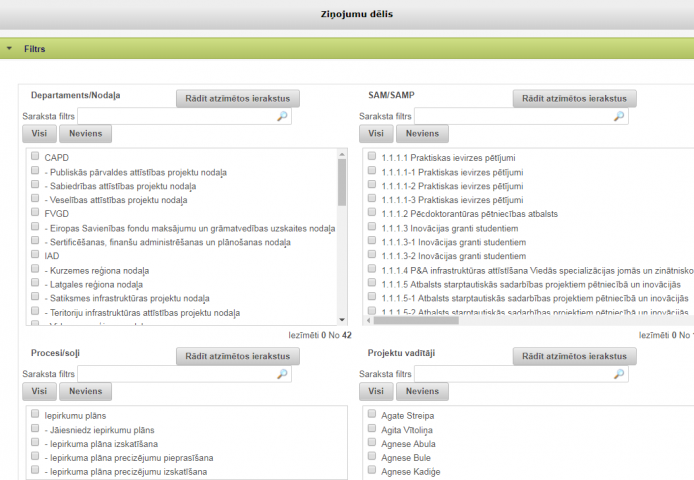This screenshot has height=480, width=694.
Task: Click the magnifier icon in SAM/SAMP filter
Action: [619, 117]
